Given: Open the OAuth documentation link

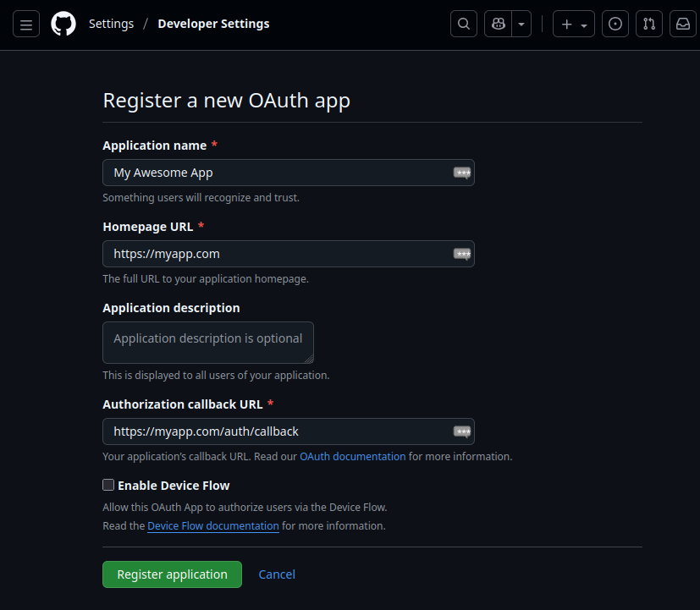Looking at the screenshot, I should pos(352,456).
